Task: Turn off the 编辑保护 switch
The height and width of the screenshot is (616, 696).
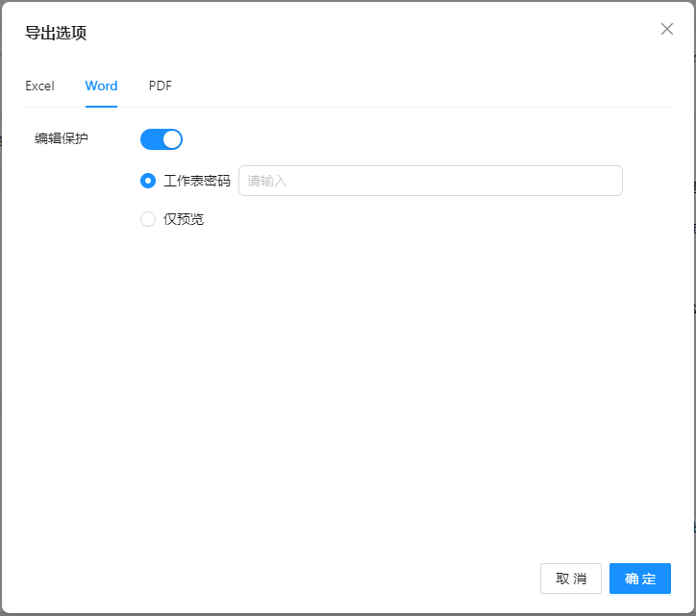Action: pos(162,139)
